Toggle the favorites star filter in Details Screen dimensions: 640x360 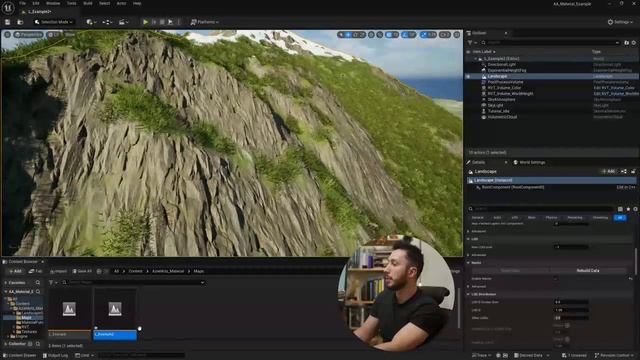pos(628,209)
